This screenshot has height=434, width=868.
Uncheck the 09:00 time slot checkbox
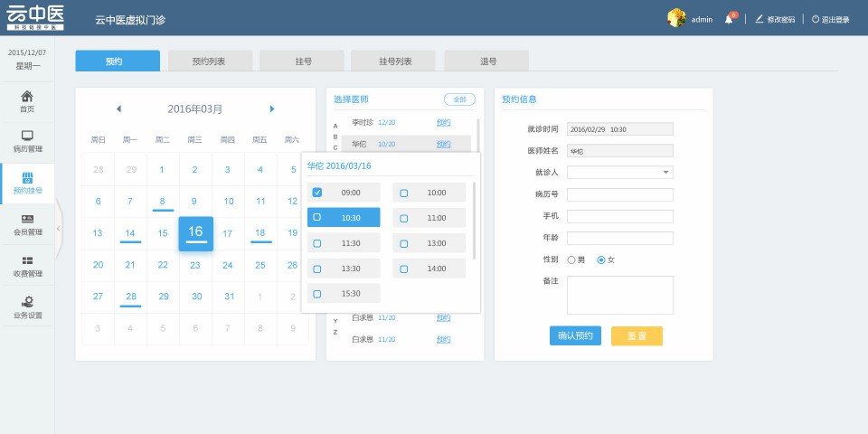[316, 193]
